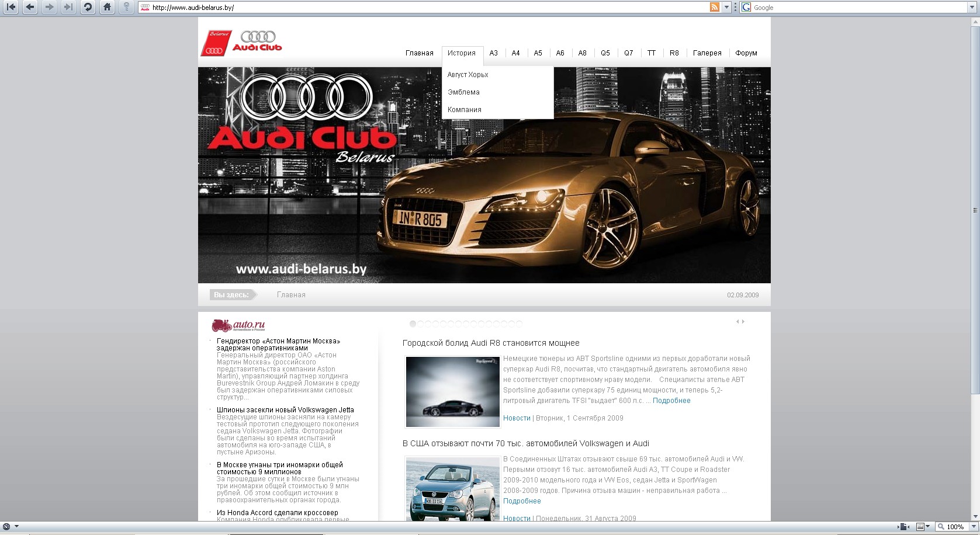This screenshot has width=980, height=535.
Task: Open the Q5 menu item
Action: click(605, 53)
